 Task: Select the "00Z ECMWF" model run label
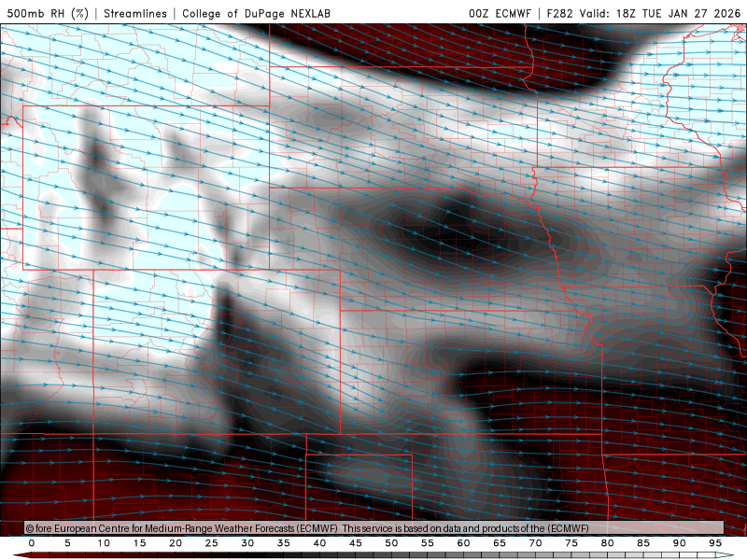(x=500, y=13)
